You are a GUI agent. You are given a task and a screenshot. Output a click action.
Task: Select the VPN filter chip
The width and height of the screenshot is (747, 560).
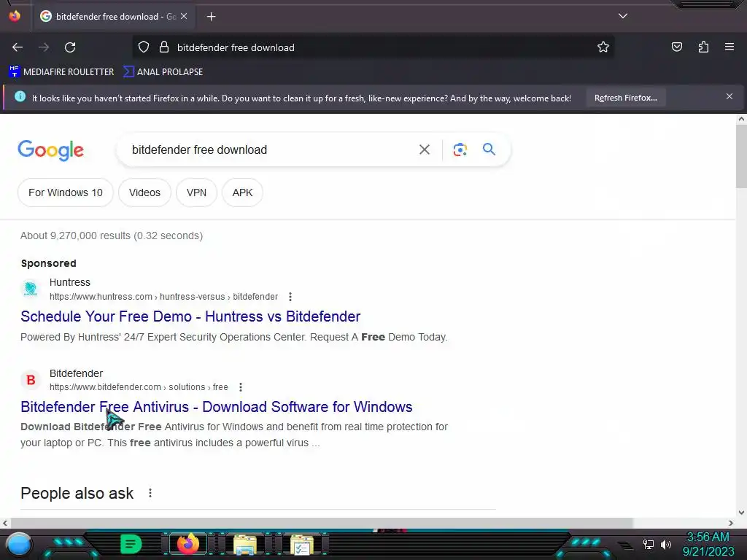(196, 192)
